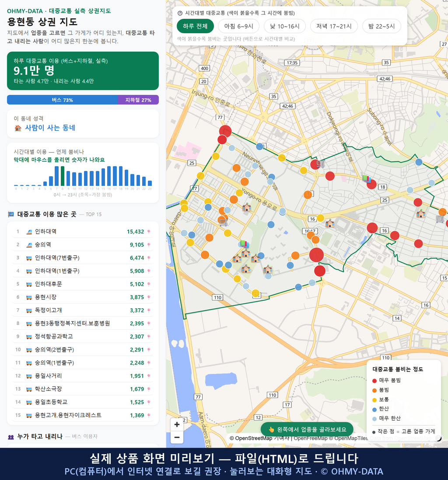448x480 pixels.
Task: Click the pin icon beside 학산소극장 1,679
Action: (x=149, y=389)
